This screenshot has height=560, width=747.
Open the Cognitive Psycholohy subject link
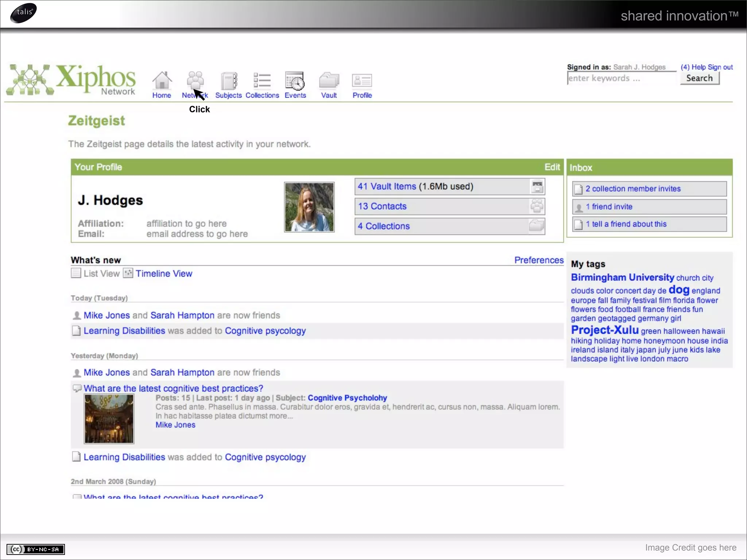click(347, 398)
